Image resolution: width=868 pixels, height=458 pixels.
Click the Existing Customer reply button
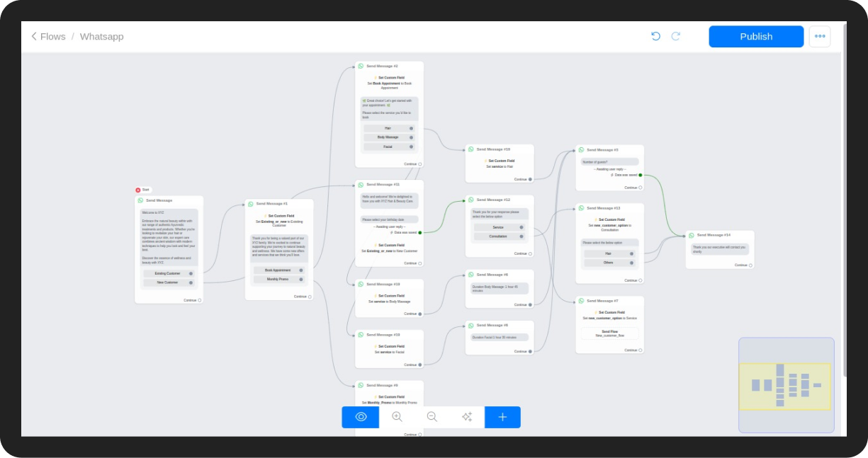(x=169, y=273)
